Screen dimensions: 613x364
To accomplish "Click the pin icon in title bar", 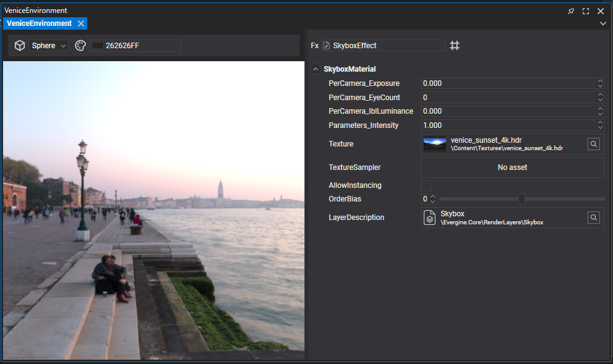I will click(571, 11).
